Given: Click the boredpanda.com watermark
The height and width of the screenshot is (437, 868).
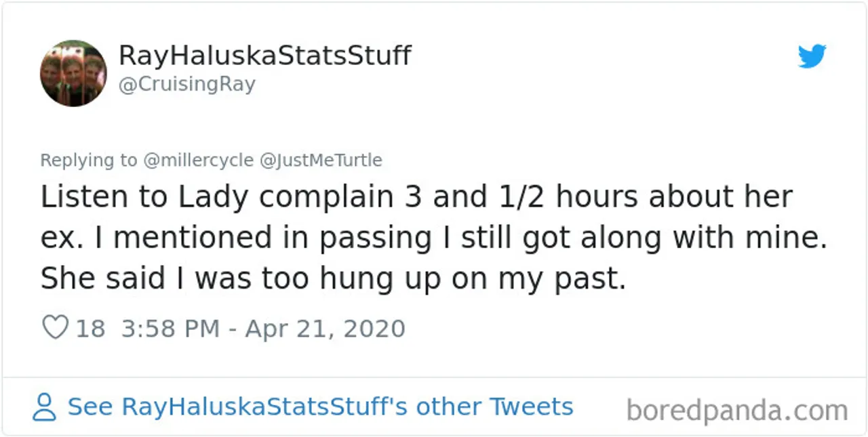Looking at the screenshot, I should [x=737, y=411].
